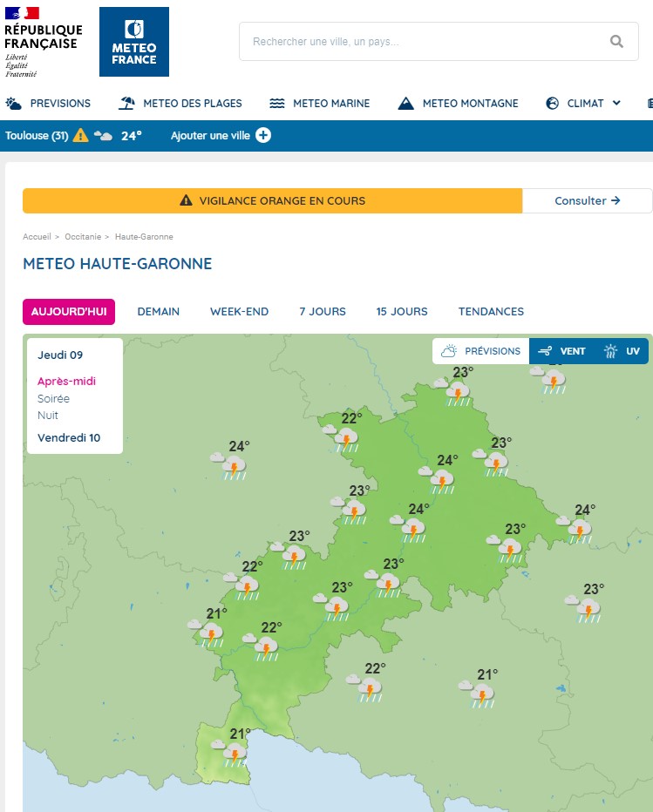This screenshot has width=653, height=812.
Task: Open Météo Montagne with the mountain icon
Action: coord(458,103)
